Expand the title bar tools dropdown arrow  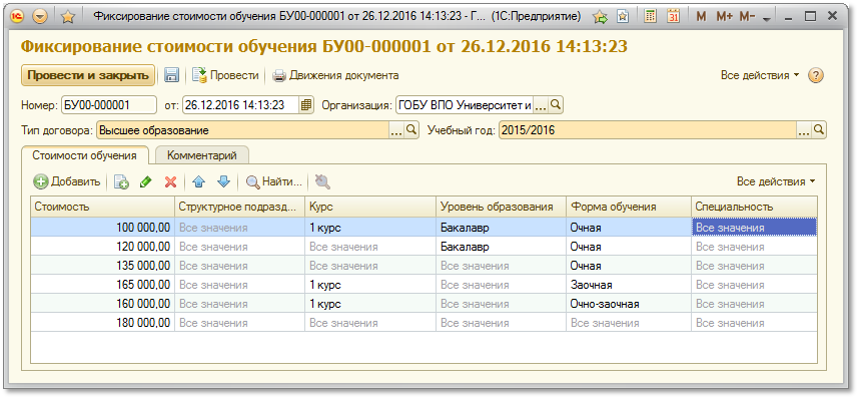coord(766,19)
